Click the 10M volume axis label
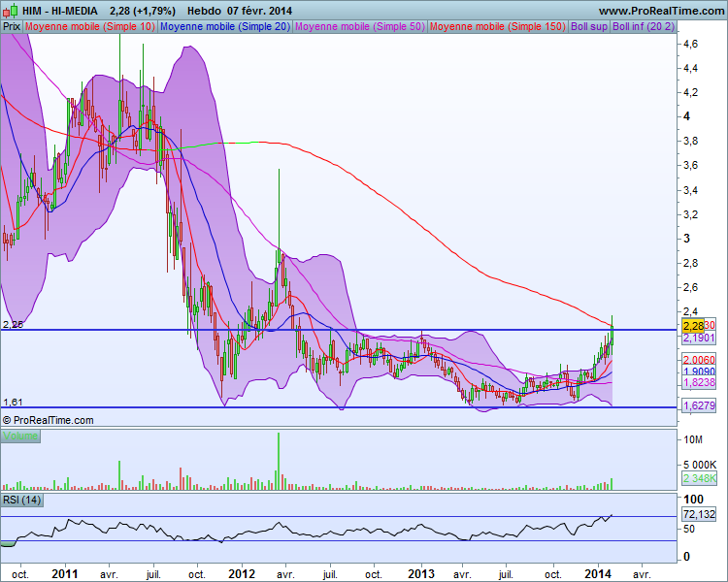This screenshot has width=728, height=582. [693, 440]
